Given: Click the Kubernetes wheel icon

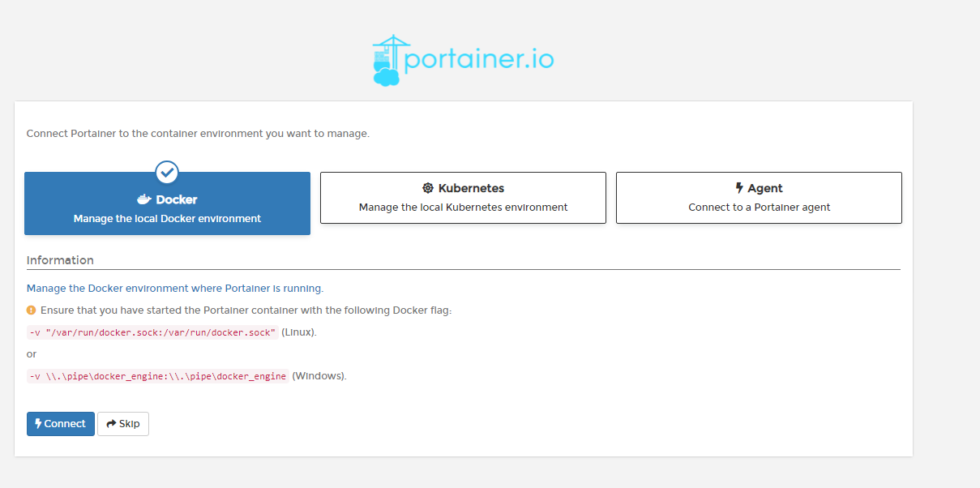Looking at the screenshot, I should pos(428,188).
